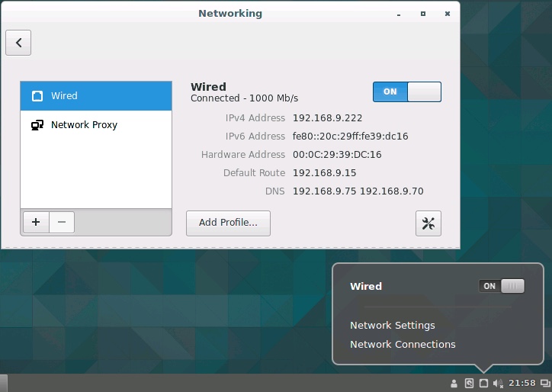The height and width of the screenshot is (392, 552).
Task: Click the user icon in system tray
Action: click(x=454, y=384)
